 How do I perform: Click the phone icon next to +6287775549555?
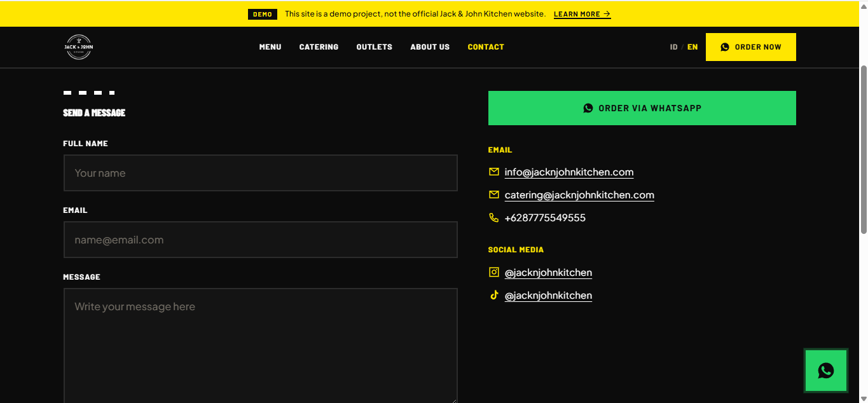pos(494,217)
